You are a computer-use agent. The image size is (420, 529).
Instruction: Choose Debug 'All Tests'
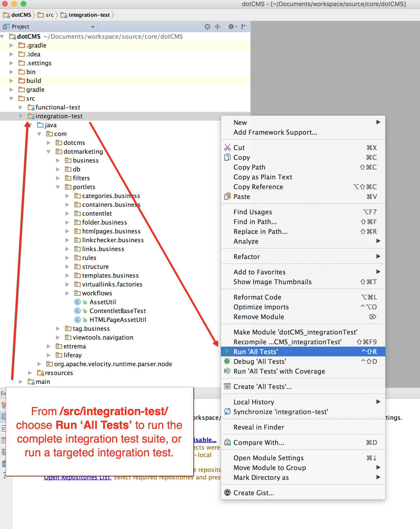[x=303, y=361]
